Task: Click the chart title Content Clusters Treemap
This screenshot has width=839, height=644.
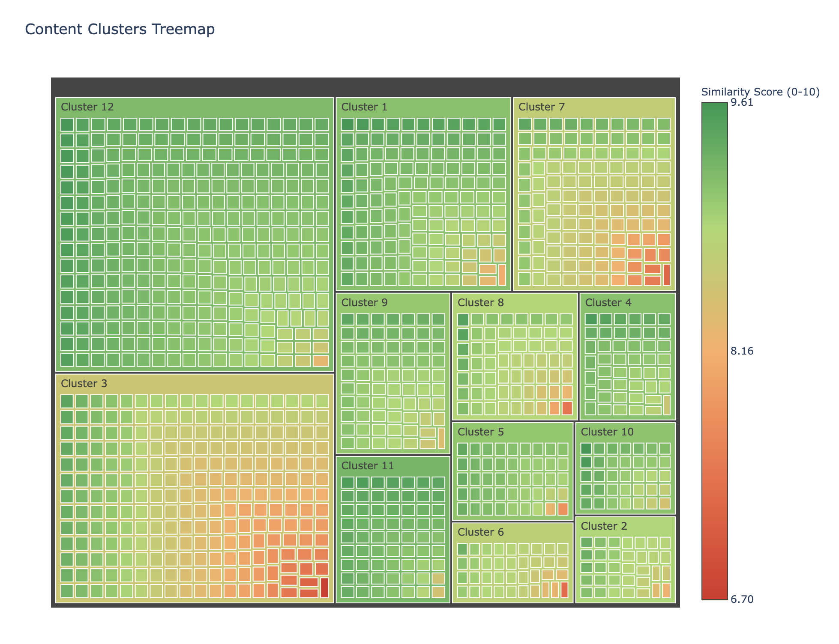Action: [x=120, y=29]
